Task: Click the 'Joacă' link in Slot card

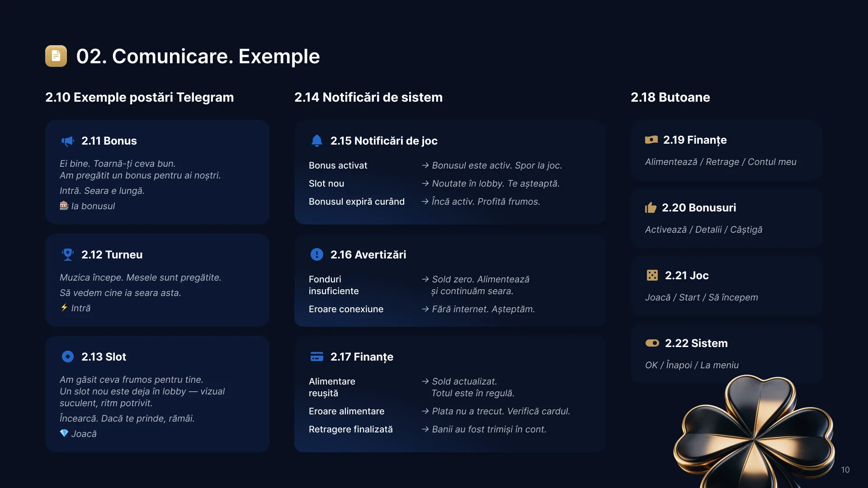Action: pyautogui.click(x=84, y=434)
